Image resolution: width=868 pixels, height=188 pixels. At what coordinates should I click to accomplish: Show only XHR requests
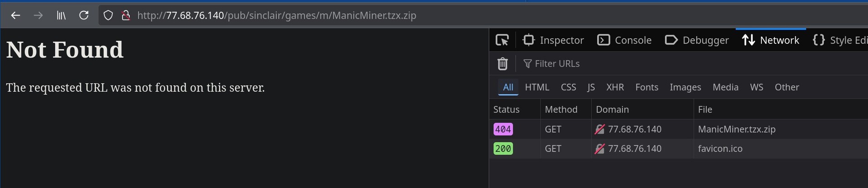click(x=615, y=87)
